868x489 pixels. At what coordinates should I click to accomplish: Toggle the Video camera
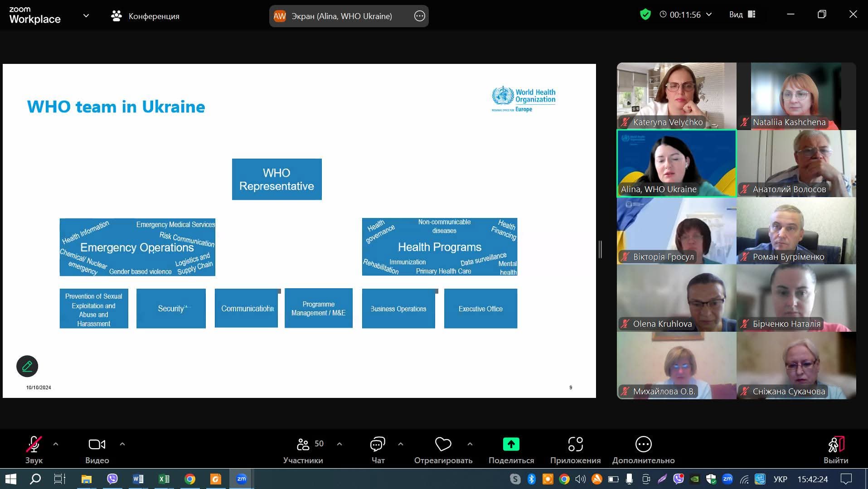tap(97, 445)
